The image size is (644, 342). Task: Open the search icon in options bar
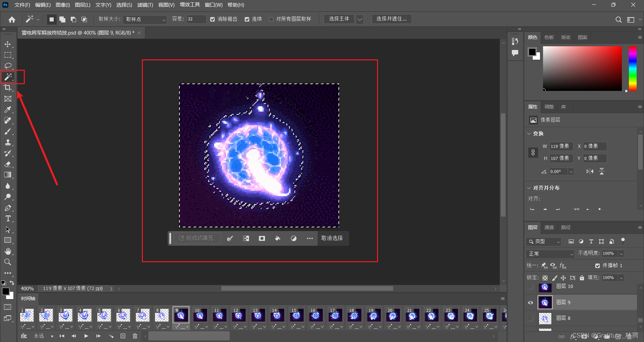pyautogui.click(x=619, y=19)
